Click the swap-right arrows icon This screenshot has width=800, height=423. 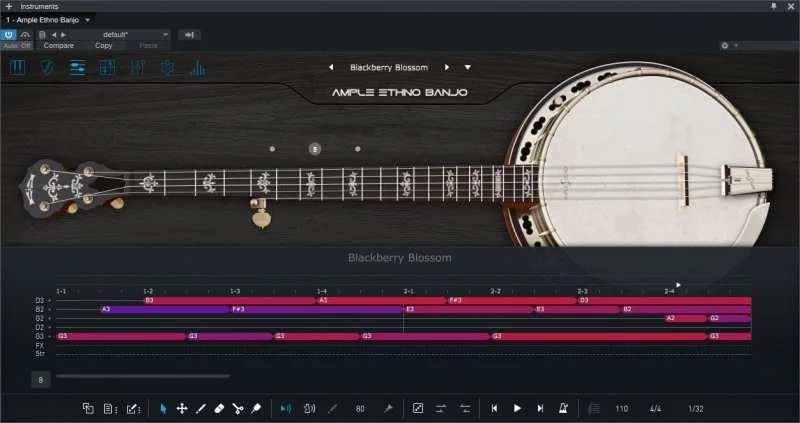(441, 408)
